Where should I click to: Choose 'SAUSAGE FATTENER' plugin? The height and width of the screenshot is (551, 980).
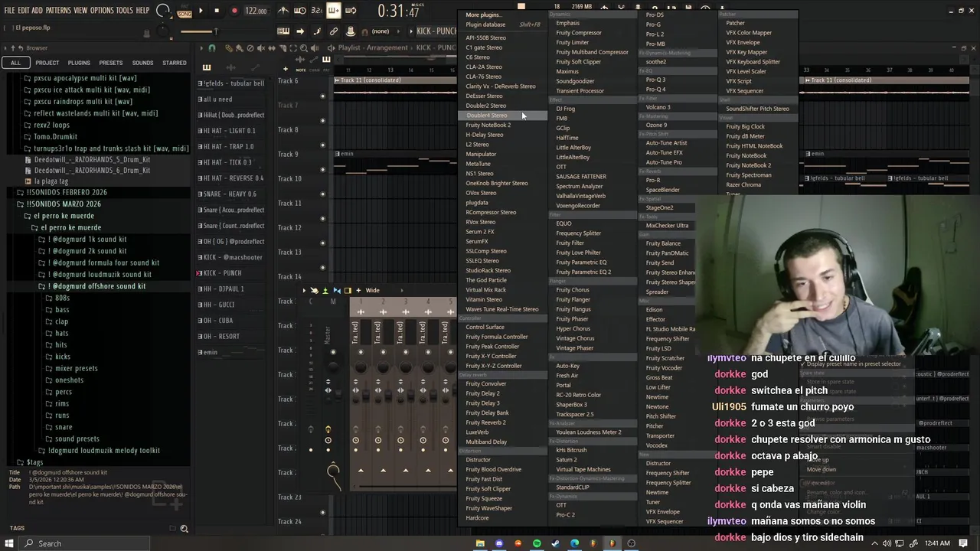click(581, 177)
